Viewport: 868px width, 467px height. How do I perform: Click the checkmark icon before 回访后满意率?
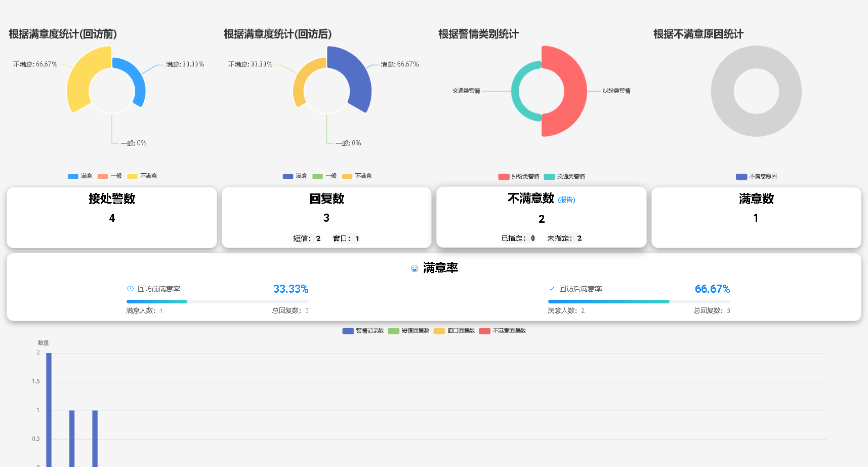point(552,288)
